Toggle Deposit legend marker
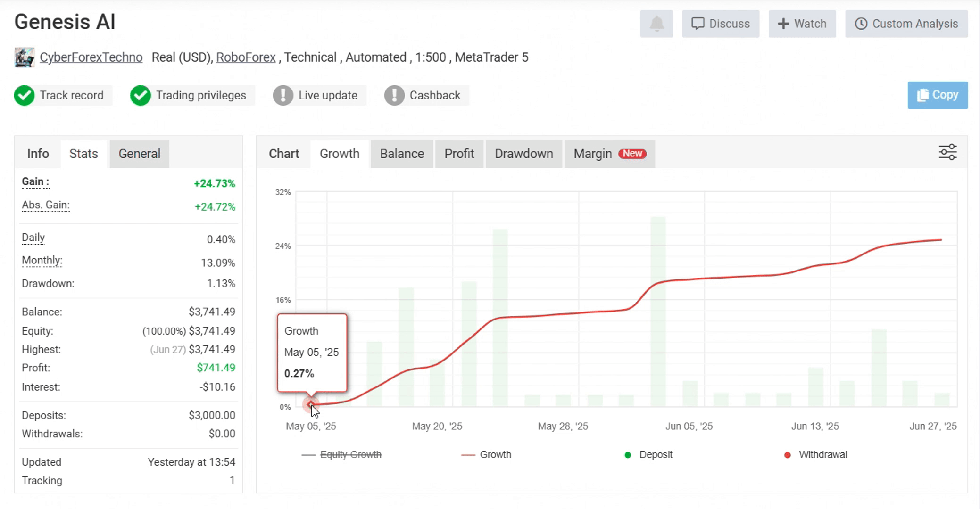The image size is (980, 509). click(648, 455)
